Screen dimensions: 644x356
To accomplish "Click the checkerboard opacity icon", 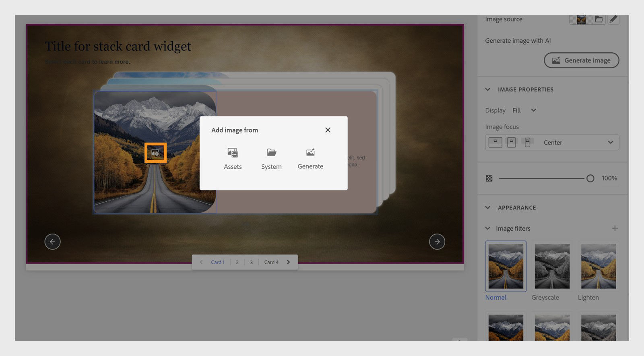I will tap(489, 178).
